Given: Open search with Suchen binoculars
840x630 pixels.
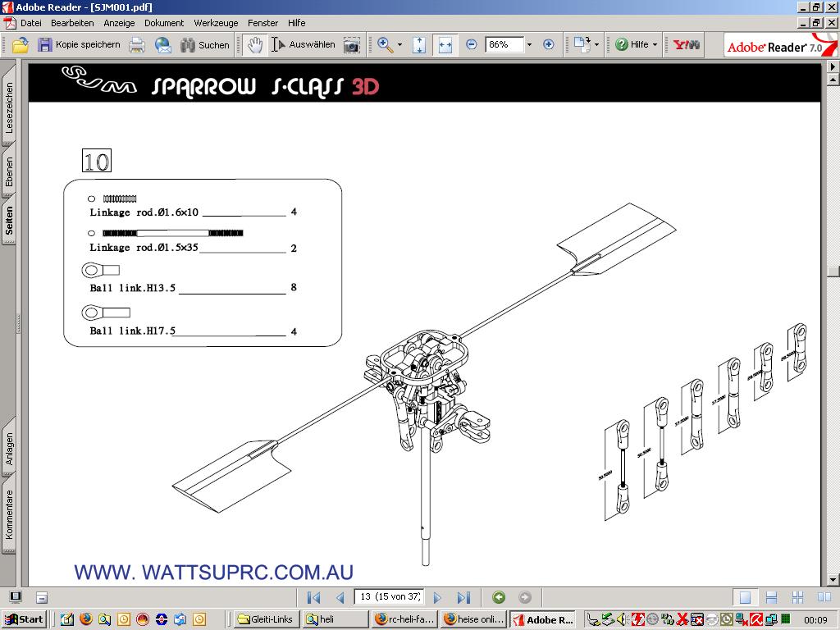Looking at the screenshot, I should click(x=204, y=45).
